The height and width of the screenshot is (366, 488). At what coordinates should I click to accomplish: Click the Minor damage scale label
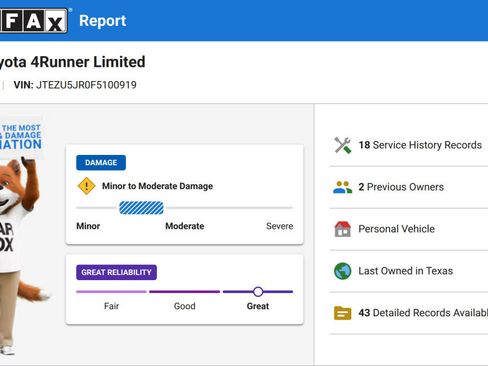tap(88, 226)
